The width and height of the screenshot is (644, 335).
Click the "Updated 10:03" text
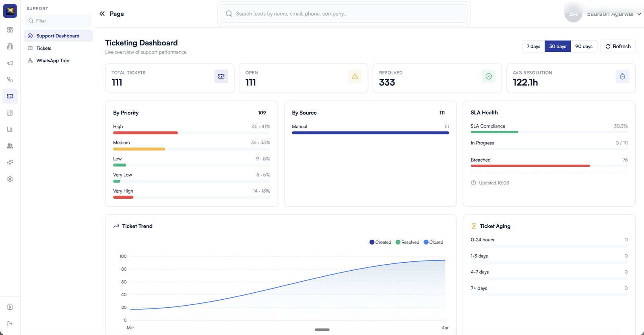click(494, 183)
